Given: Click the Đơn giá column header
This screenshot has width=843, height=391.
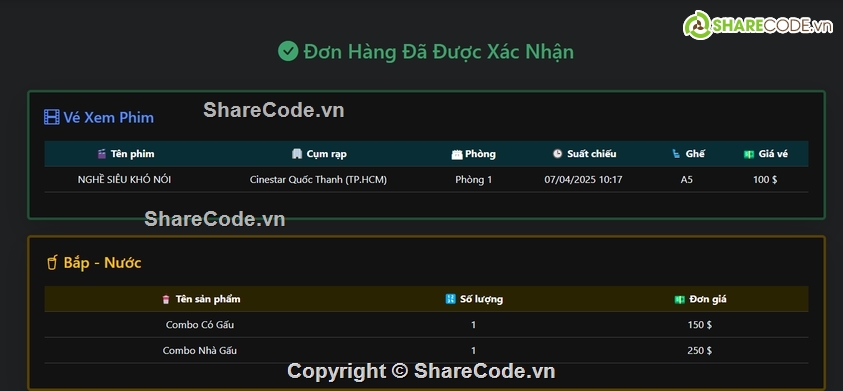Looking at the screenshot, I should click(x=708, y=299).
